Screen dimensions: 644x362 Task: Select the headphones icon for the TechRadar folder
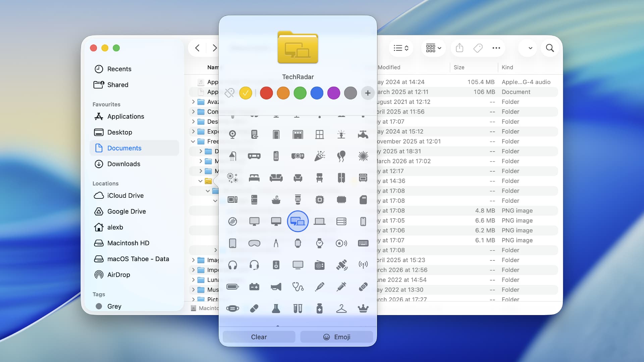(233, 265)
